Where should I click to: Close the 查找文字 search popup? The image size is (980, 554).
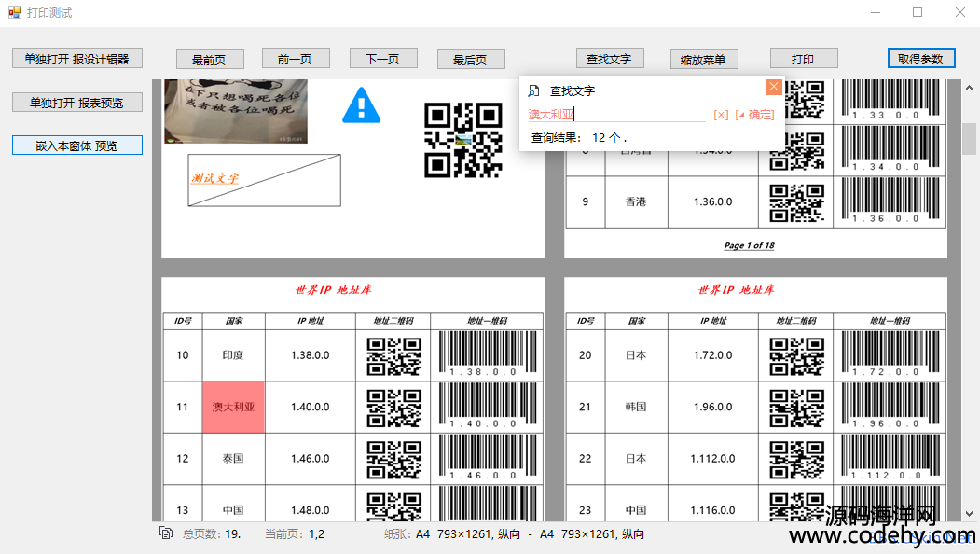pyautogui.click(x=773, y=87)
